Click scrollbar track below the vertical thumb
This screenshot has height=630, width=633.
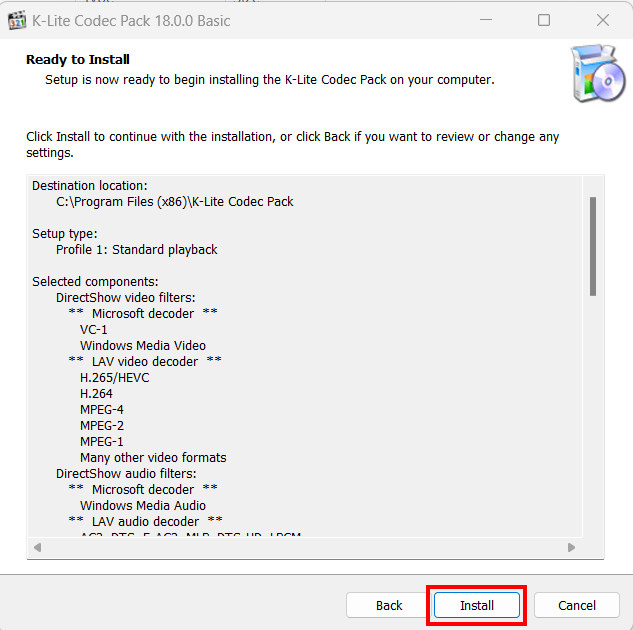(593, 416)
